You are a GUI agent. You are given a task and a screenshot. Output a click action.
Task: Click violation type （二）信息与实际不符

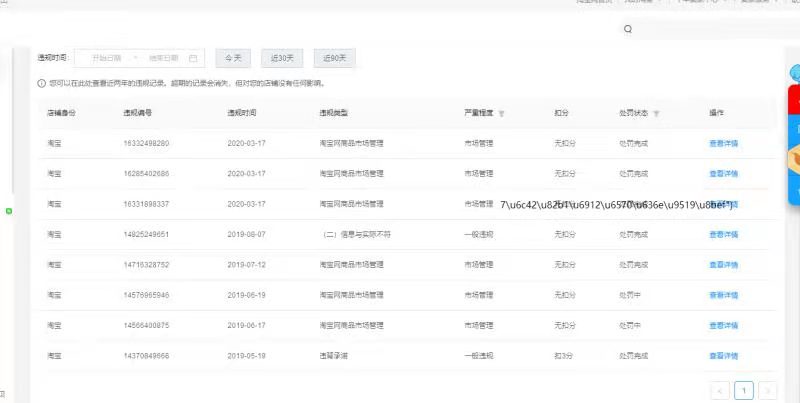(356, 235)
